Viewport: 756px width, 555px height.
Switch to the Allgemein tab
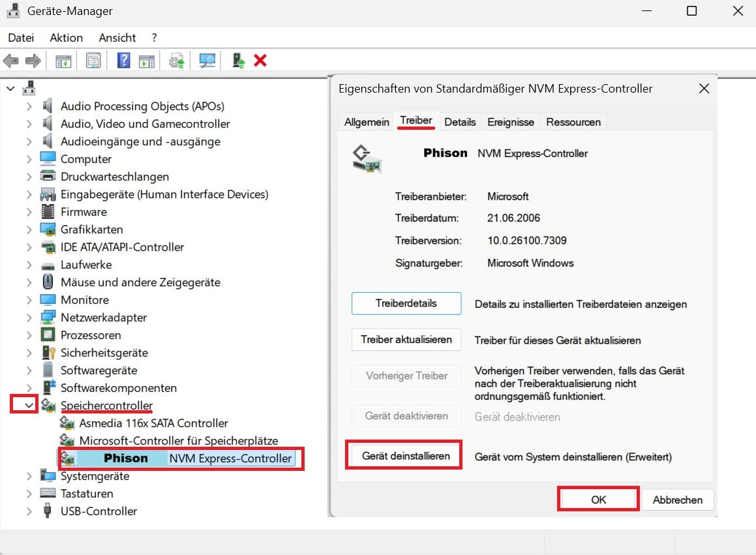point(367,122)
